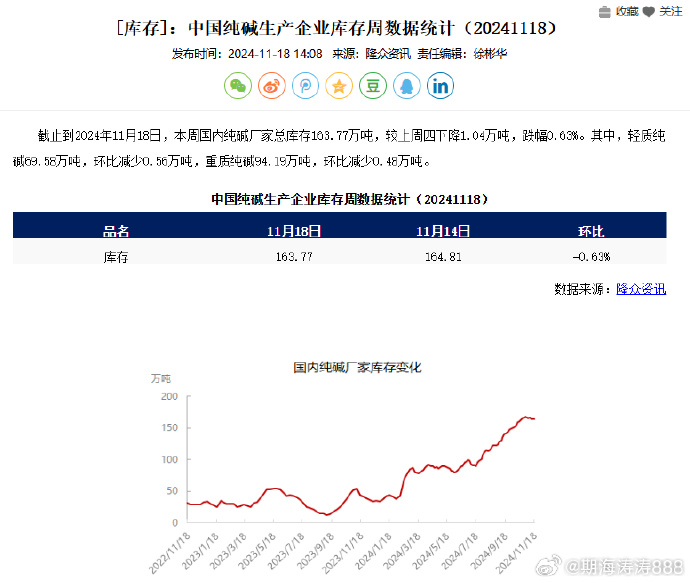The height and width of the screenshot is (583, 690).
Task: Click the blue P share icon
Action: 305,86
